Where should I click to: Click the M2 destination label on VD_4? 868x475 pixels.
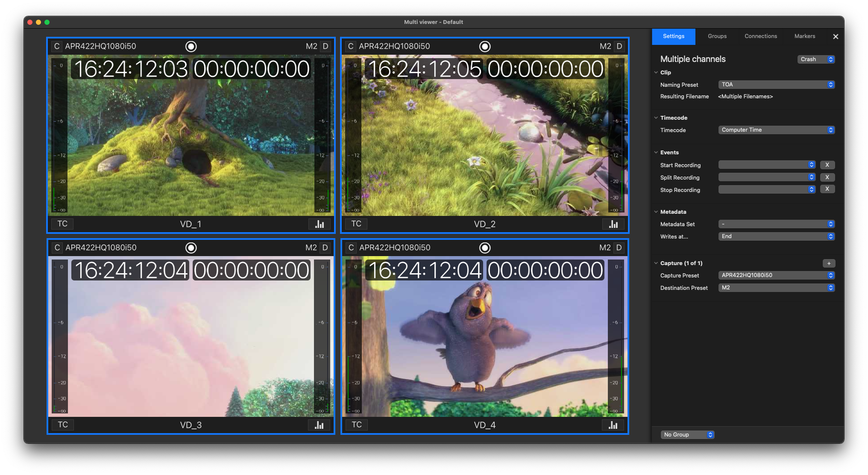point(605,248)
